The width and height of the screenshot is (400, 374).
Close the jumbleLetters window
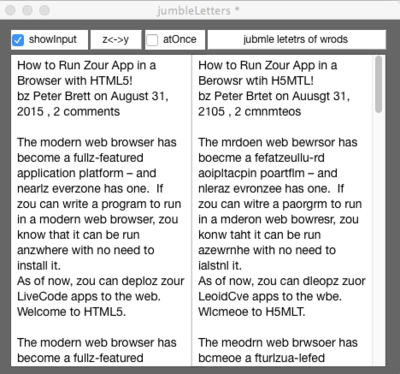pos(10,10)
